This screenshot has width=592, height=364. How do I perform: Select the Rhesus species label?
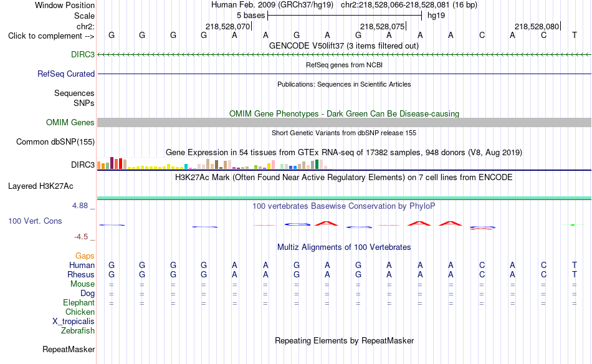point(81,274)
